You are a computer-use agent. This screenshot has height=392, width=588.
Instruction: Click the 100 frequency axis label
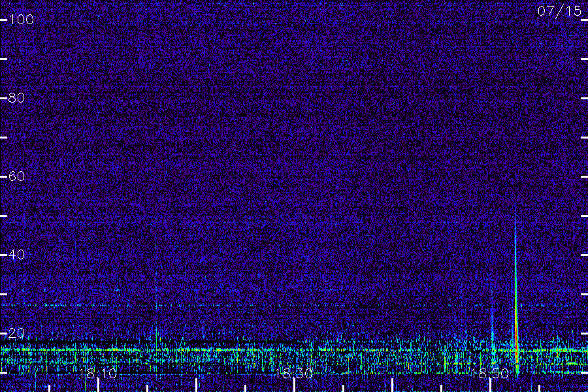coord(21,20)
